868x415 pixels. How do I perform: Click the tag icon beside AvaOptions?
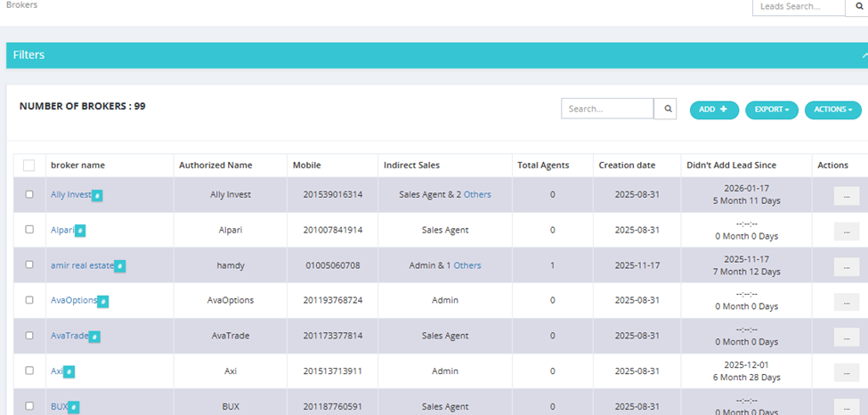coord(103,301)
